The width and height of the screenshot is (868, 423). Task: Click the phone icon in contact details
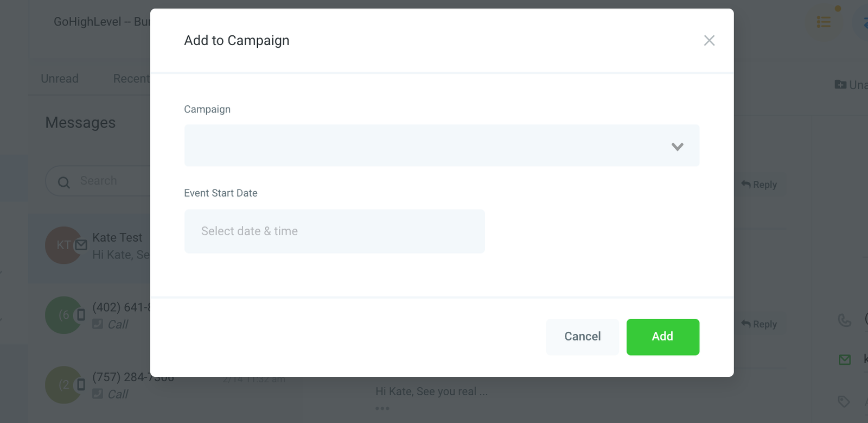click(x=844, y=320)
